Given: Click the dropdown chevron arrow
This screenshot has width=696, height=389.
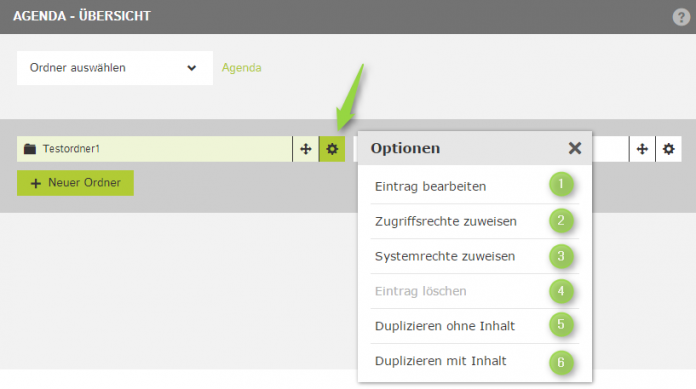Looking at the screenshot, I should tap(192, 68).
